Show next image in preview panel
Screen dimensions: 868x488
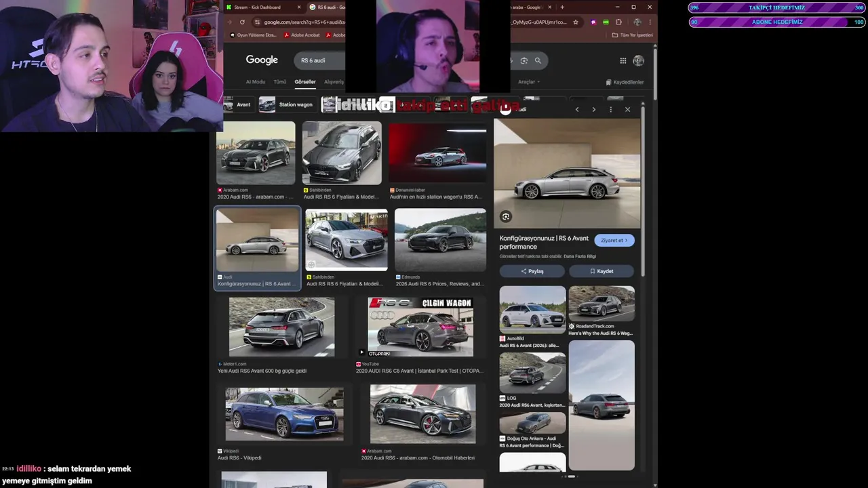593,109
